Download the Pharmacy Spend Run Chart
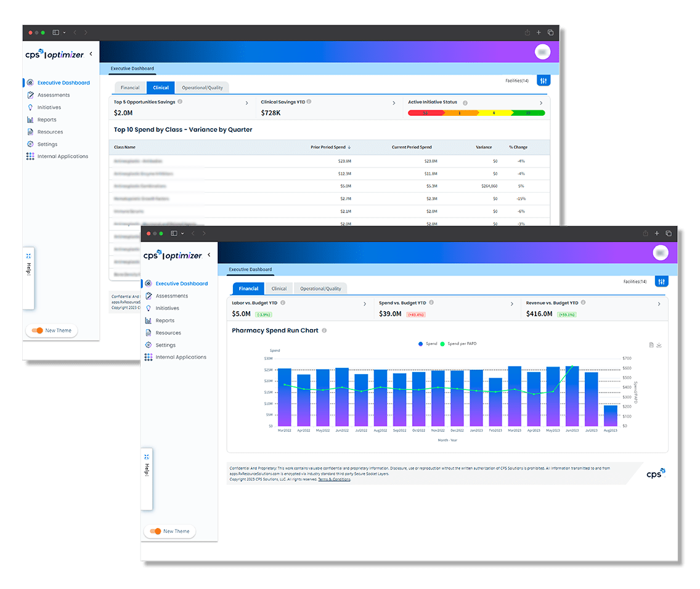This screenshot has width=700, height=589. coord(659,345)
